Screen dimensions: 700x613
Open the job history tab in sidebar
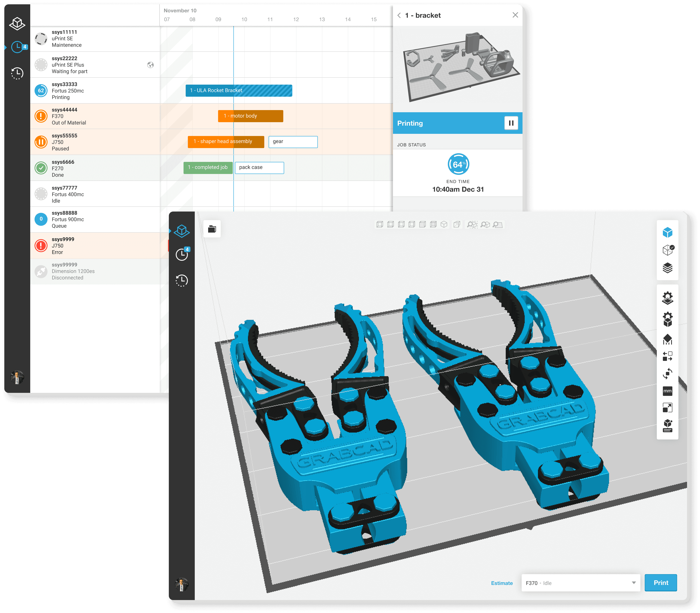(x=182, y=281)
